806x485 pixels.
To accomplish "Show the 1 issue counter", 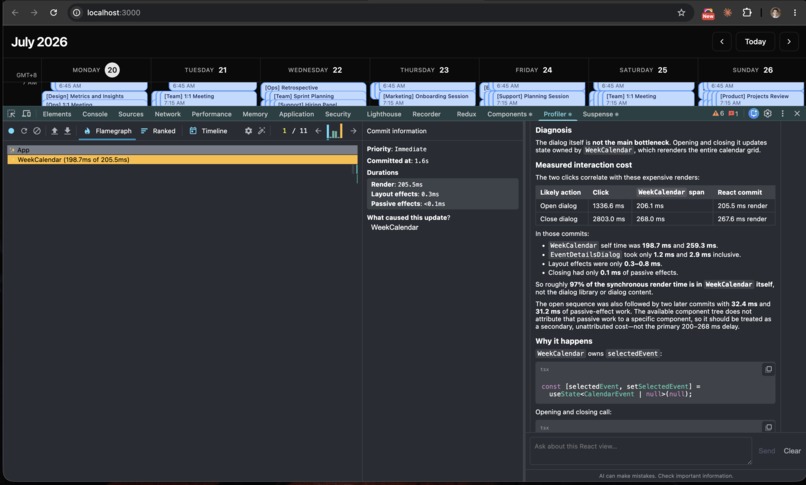I will point(733,114).
